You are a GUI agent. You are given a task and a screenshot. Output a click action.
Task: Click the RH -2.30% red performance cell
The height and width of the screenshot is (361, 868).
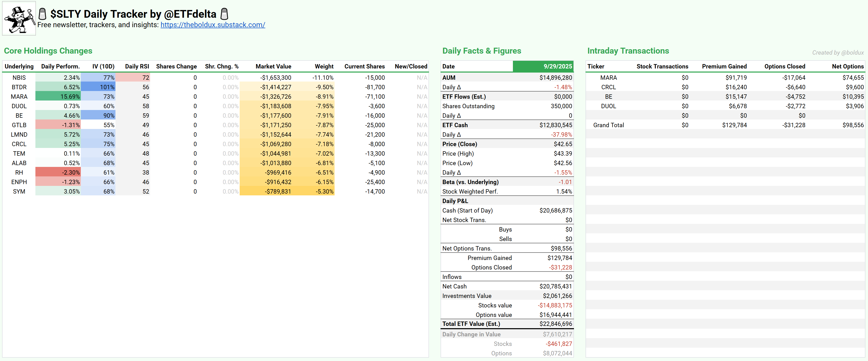(x=58, y=172)
